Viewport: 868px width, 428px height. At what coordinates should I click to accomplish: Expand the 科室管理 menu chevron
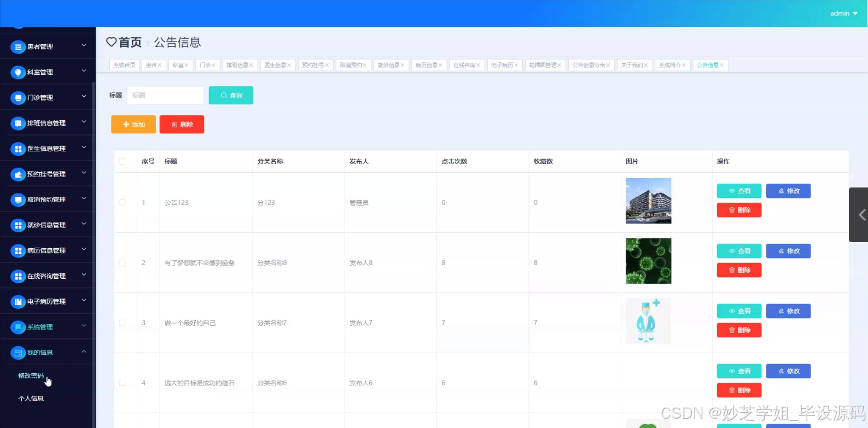pos(84,71)
